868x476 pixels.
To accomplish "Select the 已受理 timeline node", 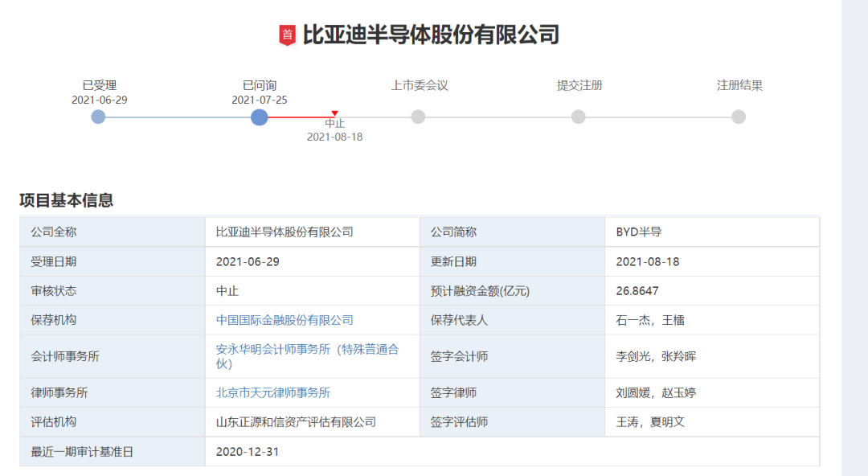I will [x=98, y=117].
